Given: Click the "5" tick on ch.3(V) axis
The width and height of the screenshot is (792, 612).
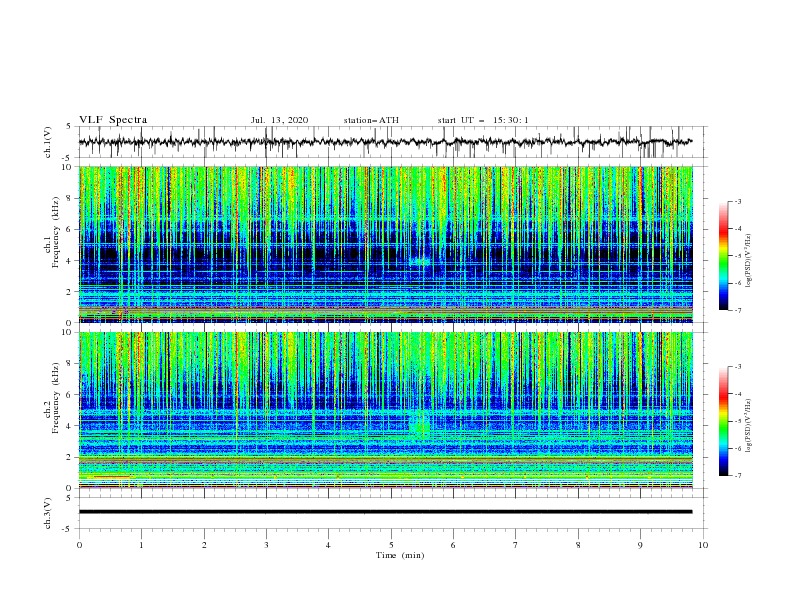Looking at the screenshot, I should click(x=69, y=498).
